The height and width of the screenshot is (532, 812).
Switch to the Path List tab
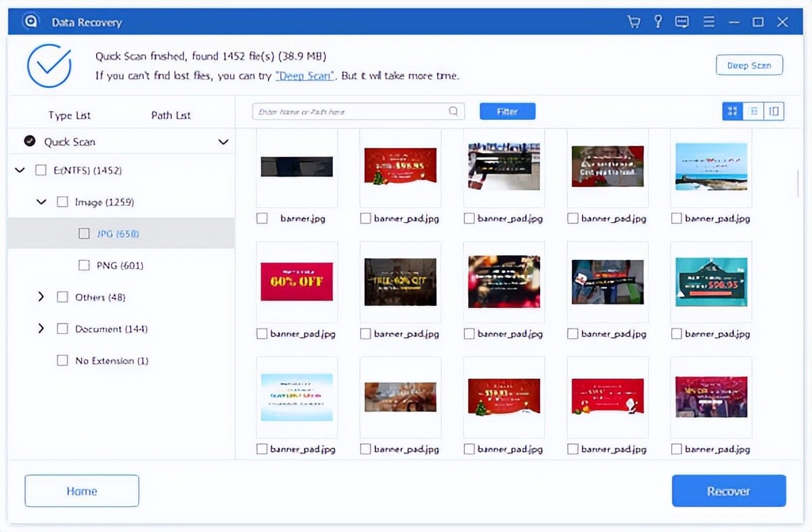(x=171, y=116)
